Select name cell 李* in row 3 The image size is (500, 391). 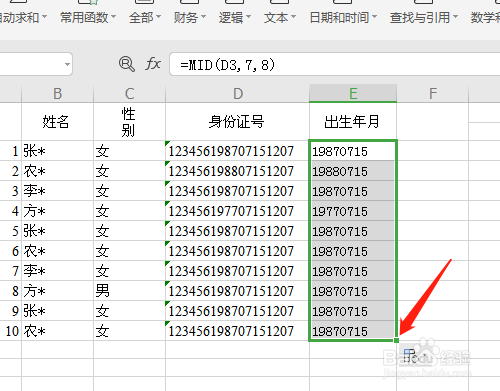[x=58, y=191]
